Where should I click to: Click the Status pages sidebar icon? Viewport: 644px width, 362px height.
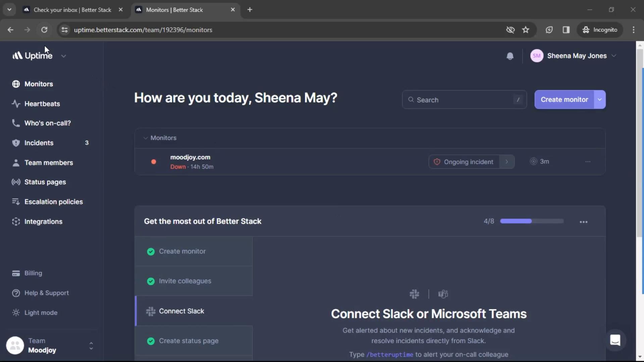(15, 182)
